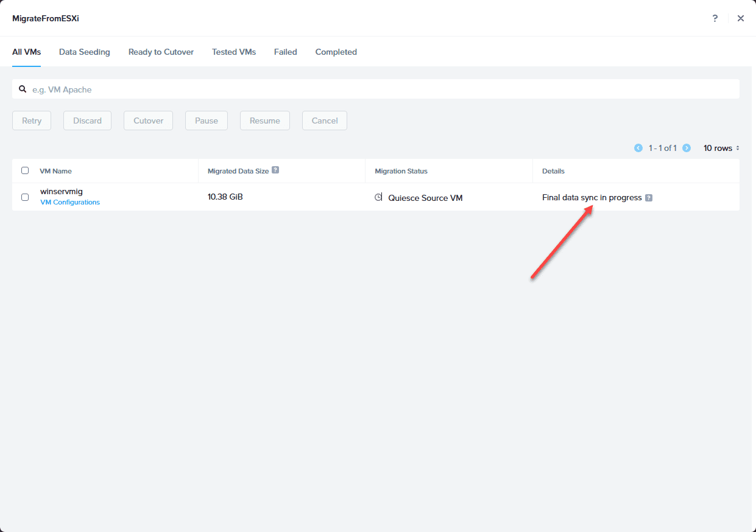Switch to the Failed tab

click(286, 52)
